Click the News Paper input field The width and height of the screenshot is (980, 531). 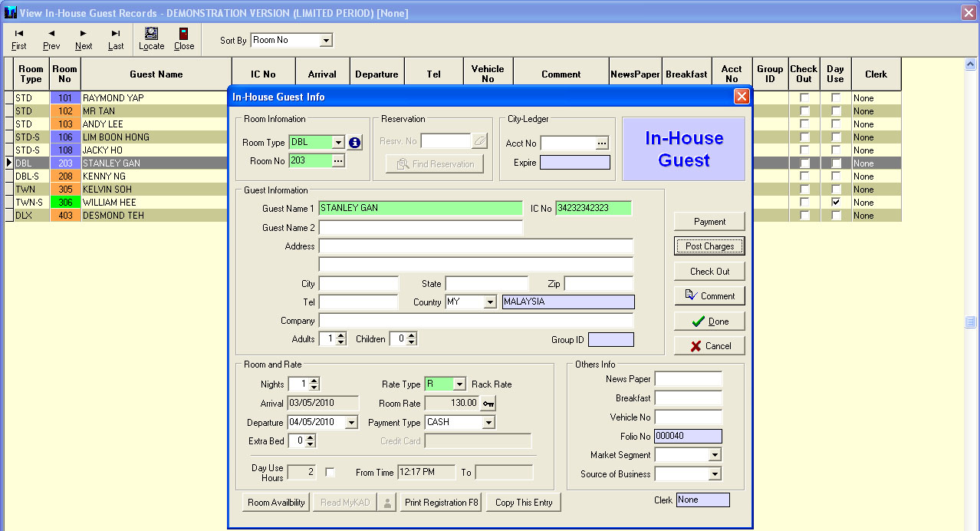coord(689,379)
